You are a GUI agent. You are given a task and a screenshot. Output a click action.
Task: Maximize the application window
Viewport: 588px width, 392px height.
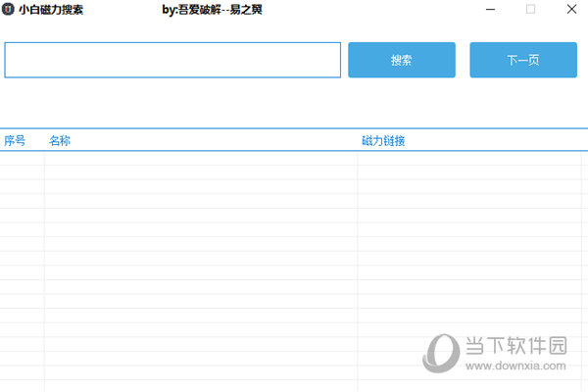pos(530,10)
